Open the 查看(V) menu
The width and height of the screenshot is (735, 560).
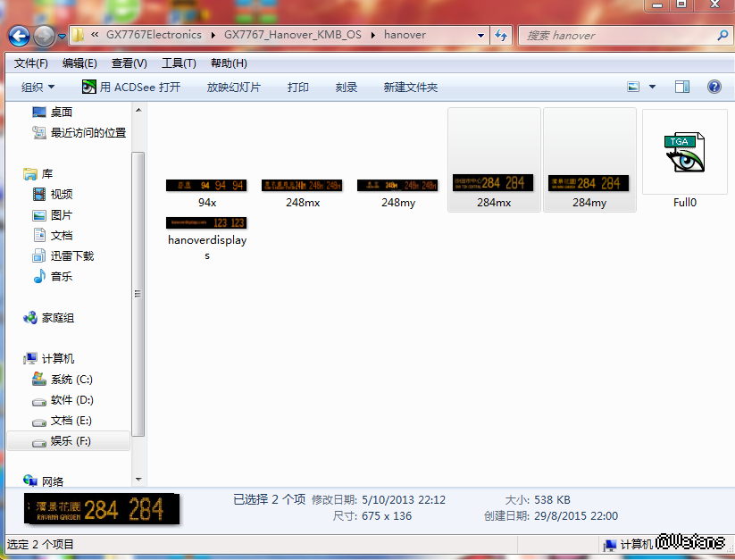pos(129,63)
